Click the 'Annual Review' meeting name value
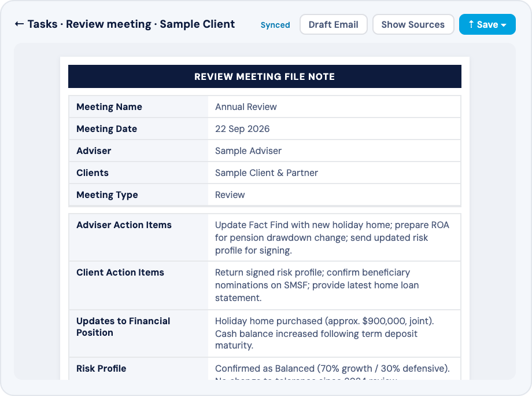The height and width of the screenshot is (396, 532). point(246,107)
